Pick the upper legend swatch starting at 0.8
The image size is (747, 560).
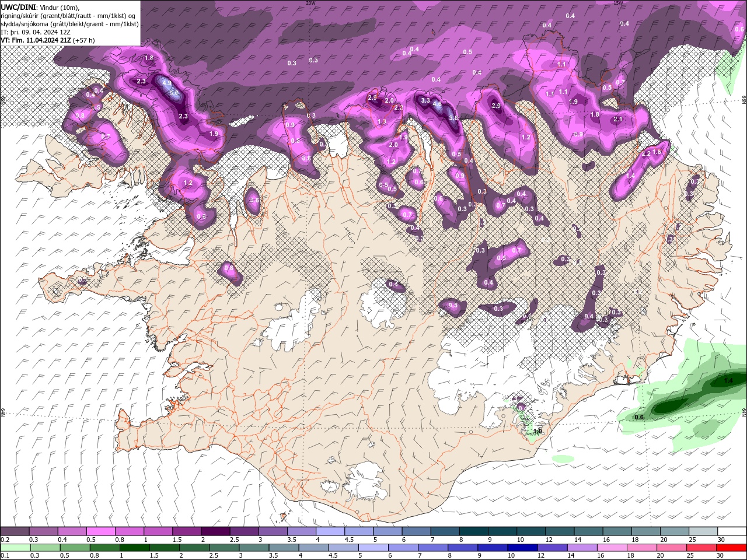pos(129,531)
